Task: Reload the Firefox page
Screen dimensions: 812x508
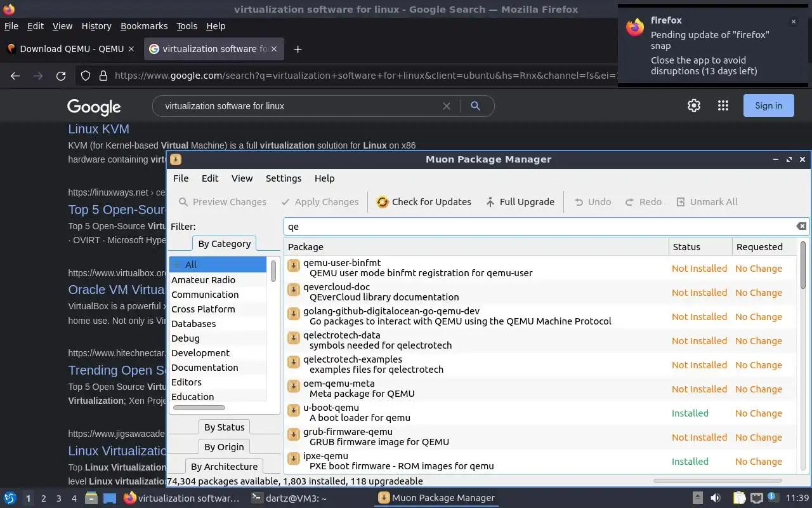Action: coord(61,76)
